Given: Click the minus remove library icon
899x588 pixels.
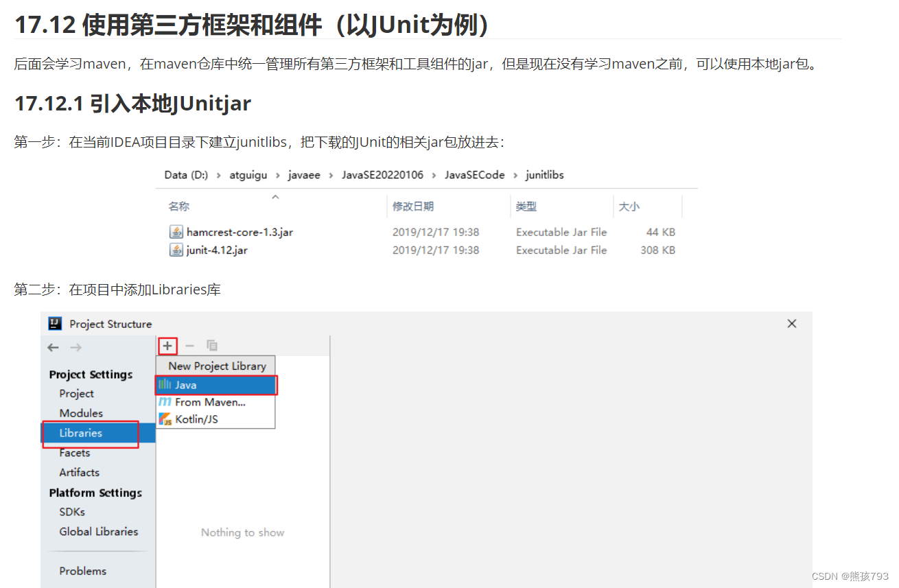Looking at the screenshot, I should pyautogui.click(x=190, y=346).
